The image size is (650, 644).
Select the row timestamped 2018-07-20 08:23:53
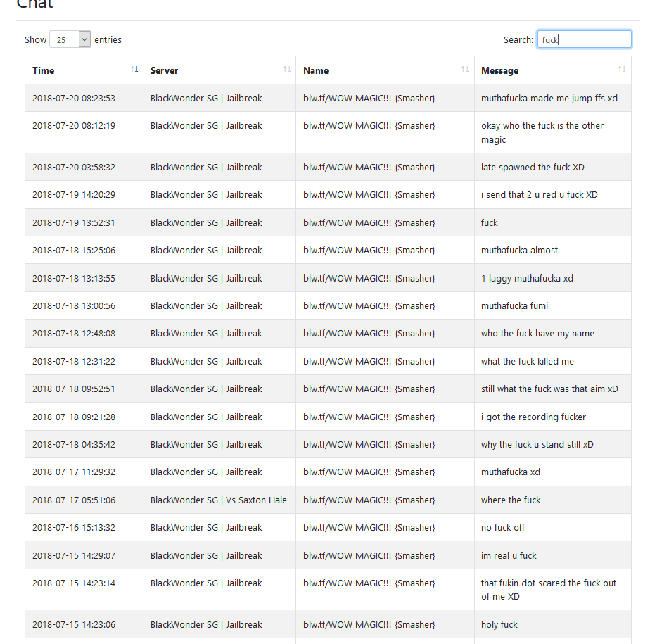(x=328, y=99)
